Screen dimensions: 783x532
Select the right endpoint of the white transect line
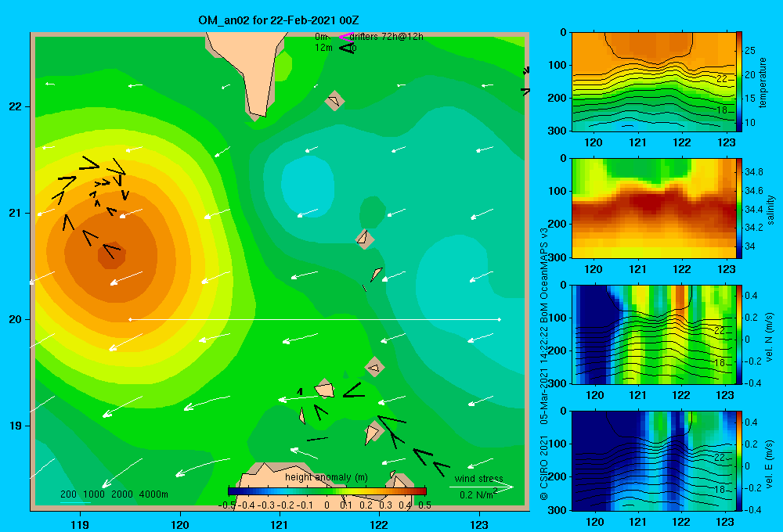[x=500, y=319]
